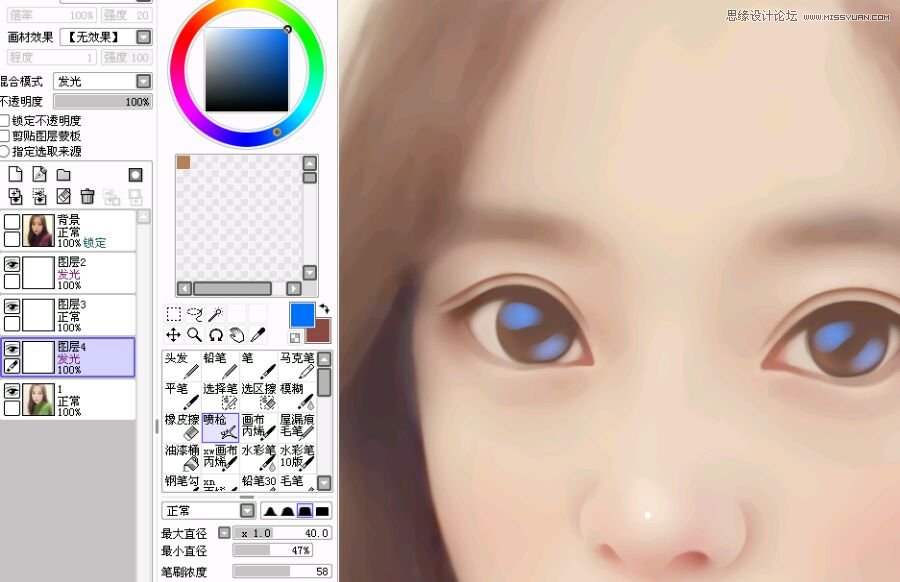Create a new normal layer
Image resolution: width=900 pixels, height=582 pixels.
click(x=15, y=174)
